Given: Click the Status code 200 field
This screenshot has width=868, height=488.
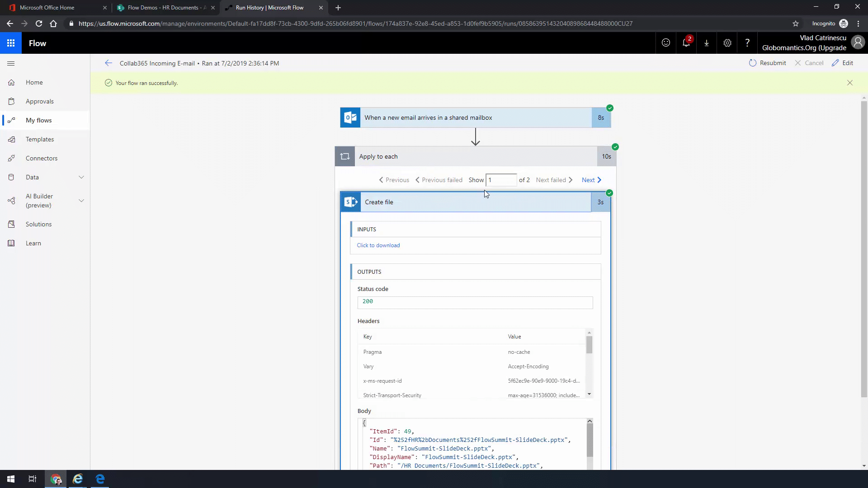Looking at the screenshot, I should pyautogui.click(x=475, y=303).
